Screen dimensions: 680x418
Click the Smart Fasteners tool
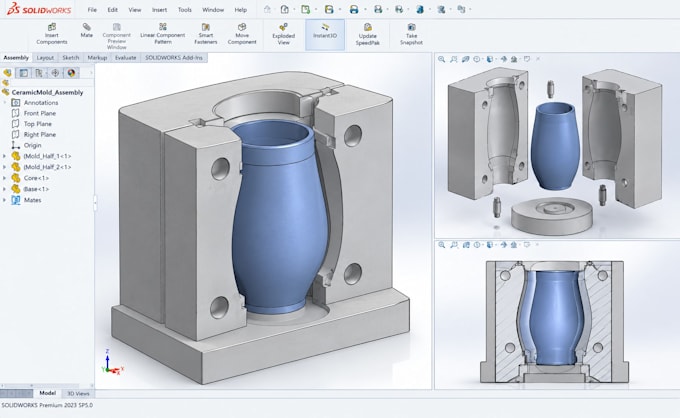click(x=206, y=34)
